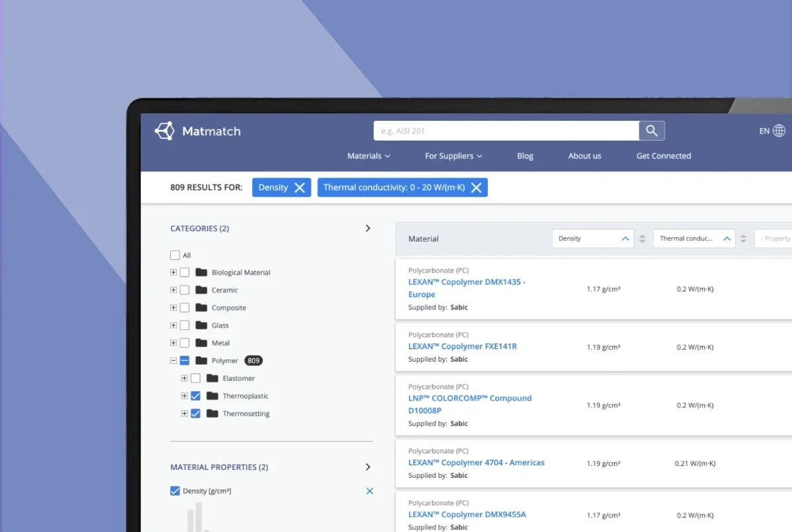Collapse the Polymer tree node
The width and height of the screenshot is (792, 532).
coord(174,360)
